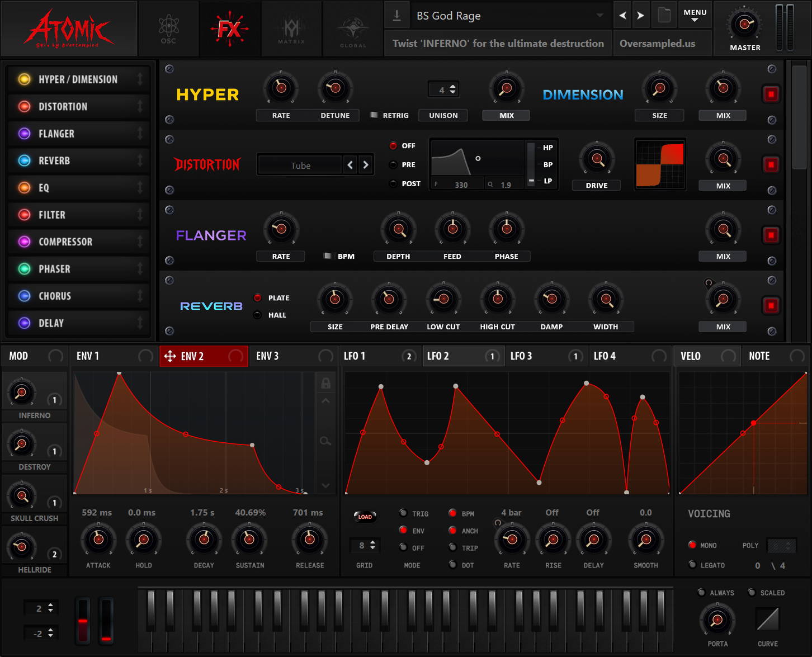
Task: Set distortion filter to PRE
Action: [x=394, y=164]
